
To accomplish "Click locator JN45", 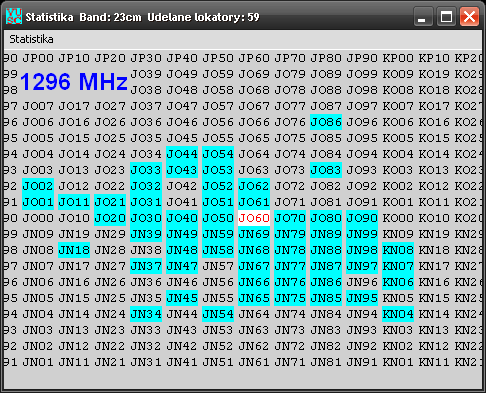I will click(182, 298).
